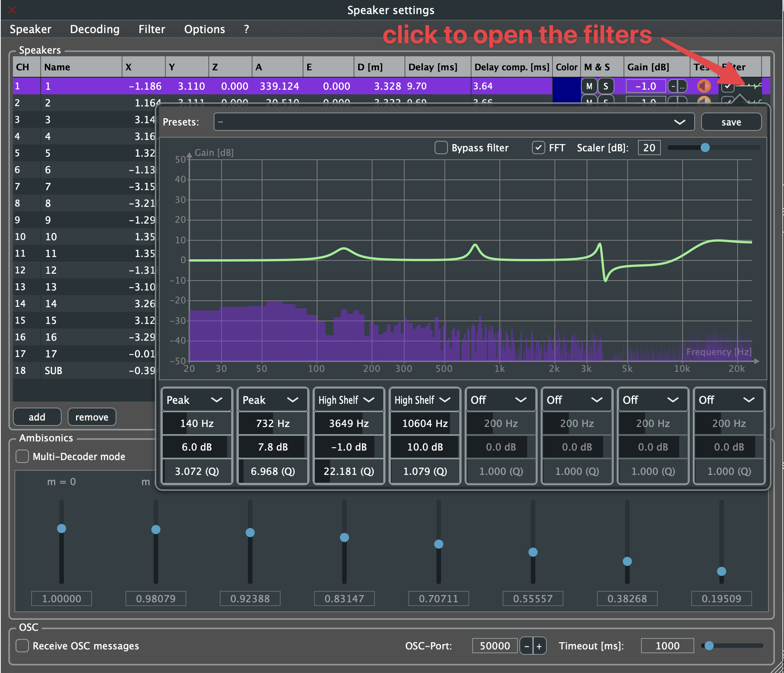
Task: Click the save preset button
Action: [x=731, y=122]
